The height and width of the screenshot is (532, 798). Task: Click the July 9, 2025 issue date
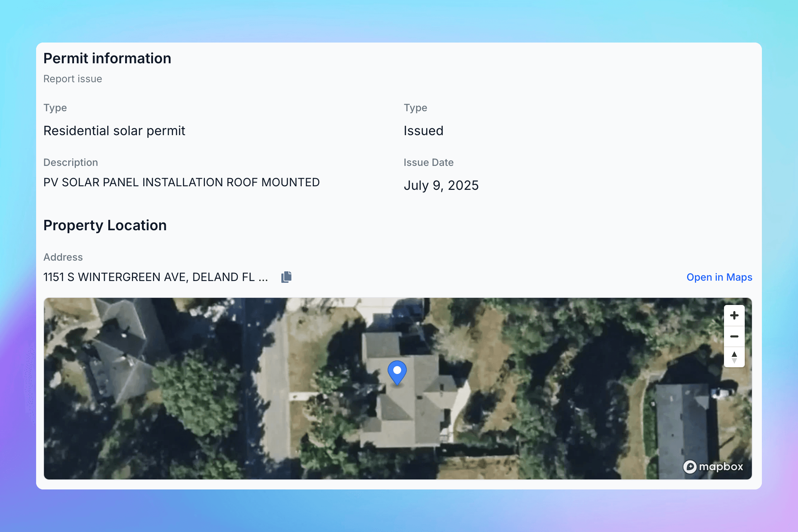(441, 186)
